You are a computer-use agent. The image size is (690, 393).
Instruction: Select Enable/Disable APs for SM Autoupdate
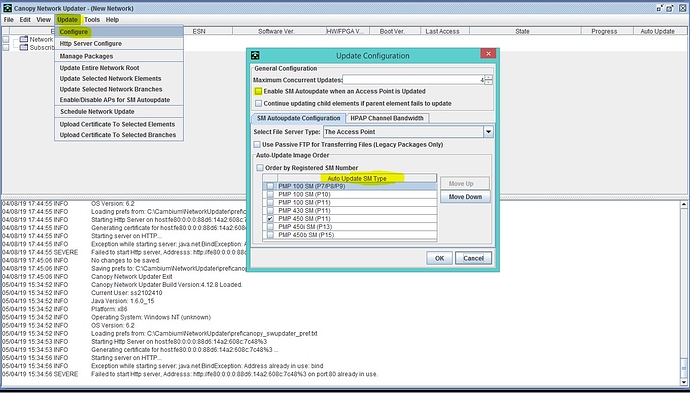[119, 100]
